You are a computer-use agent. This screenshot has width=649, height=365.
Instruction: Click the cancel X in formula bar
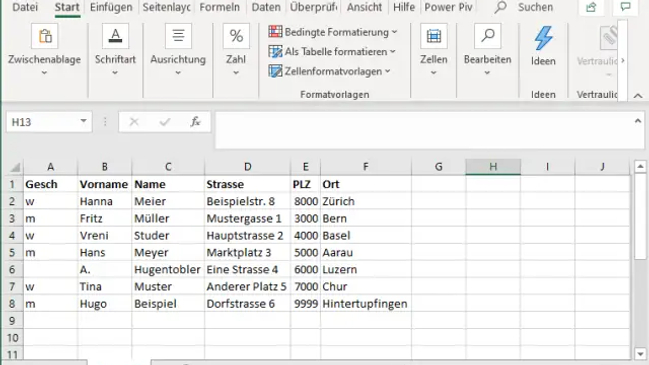(134, 122)
